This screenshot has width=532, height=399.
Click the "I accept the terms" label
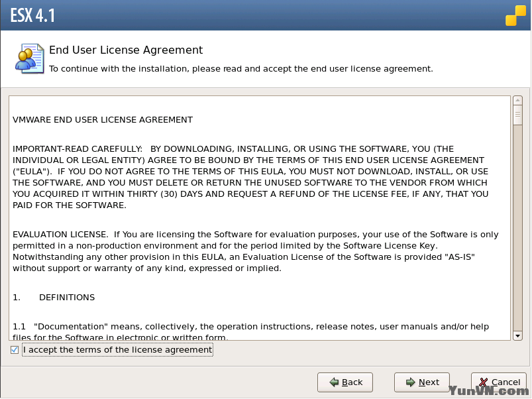click(x=117, y=350)
